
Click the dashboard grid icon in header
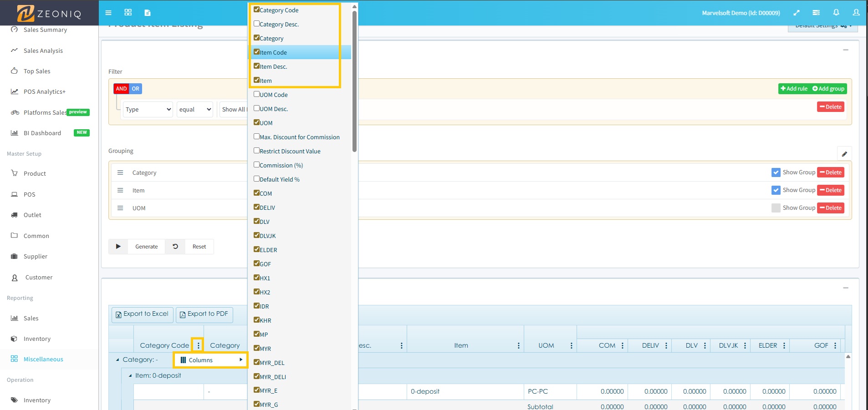[x=128, y=13]
